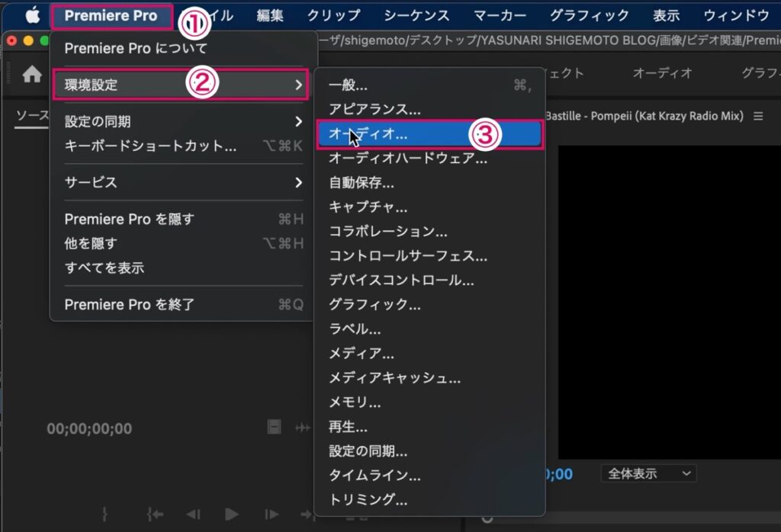Image resolution: width=781 pixels, height=532 pixels.
Task: Open 一般... preferences
Action: tap(430, 85)
